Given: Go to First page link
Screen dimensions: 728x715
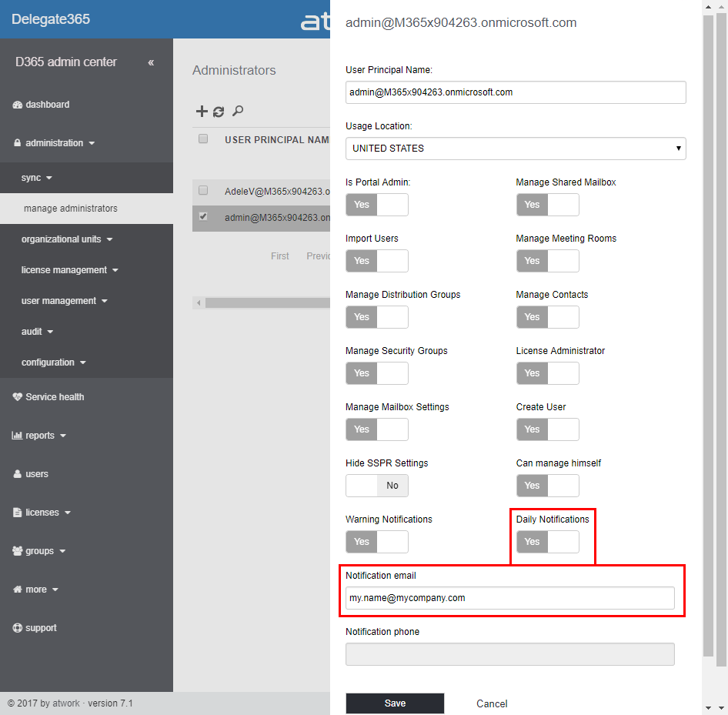Looking at the screenshot, I should [x=280, y=256].
